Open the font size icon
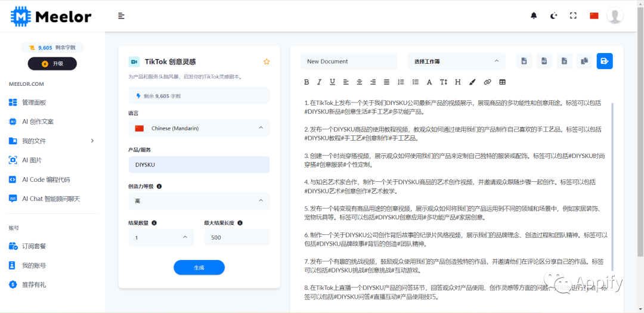This screenshot has width=644, height=313. click(x=443, y=82)
